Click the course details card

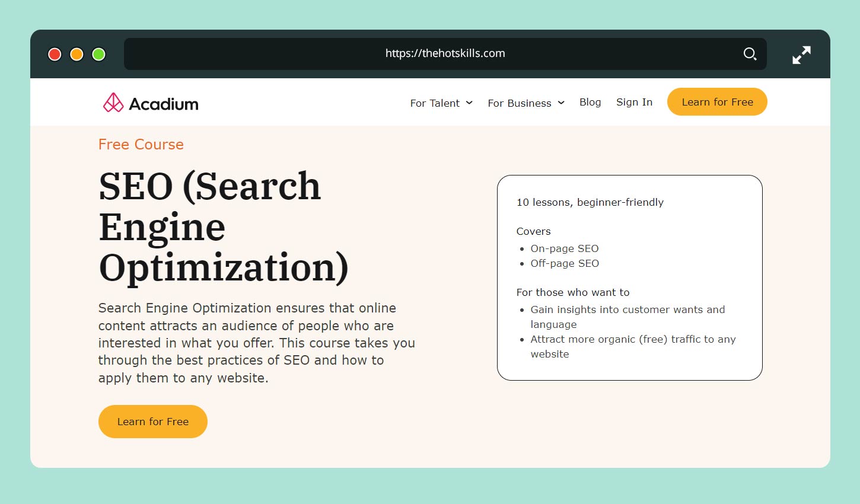pyautogui.click(x=630, y=277)
